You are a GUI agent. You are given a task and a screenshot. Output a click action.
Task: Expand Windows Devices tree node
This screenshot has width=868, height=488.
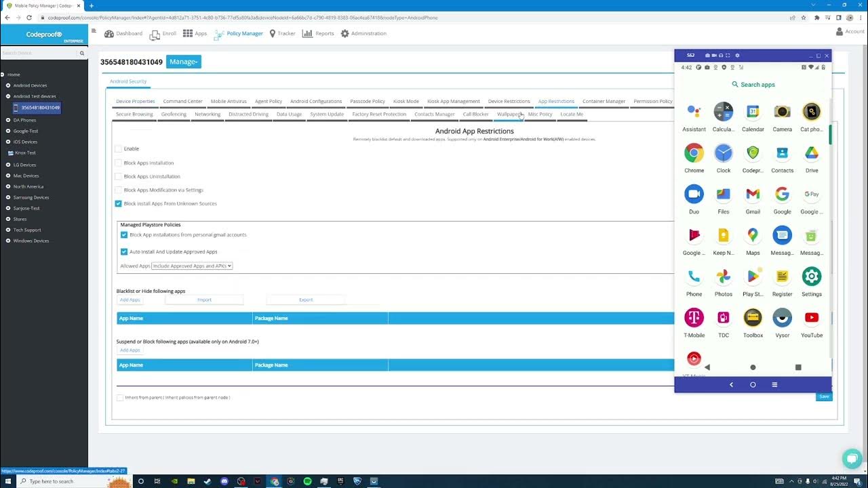click(x=8, y=241)
